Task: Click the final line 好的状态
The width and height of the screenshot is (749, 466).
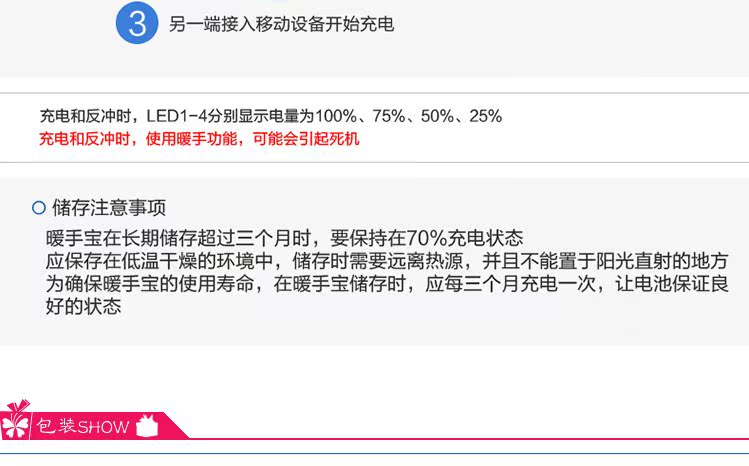Action: (x=83, y=307)
